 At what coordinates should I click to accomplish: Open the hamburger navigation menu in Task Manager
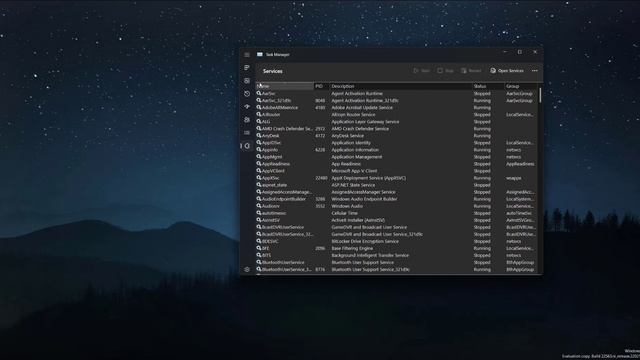click(247, 55)
